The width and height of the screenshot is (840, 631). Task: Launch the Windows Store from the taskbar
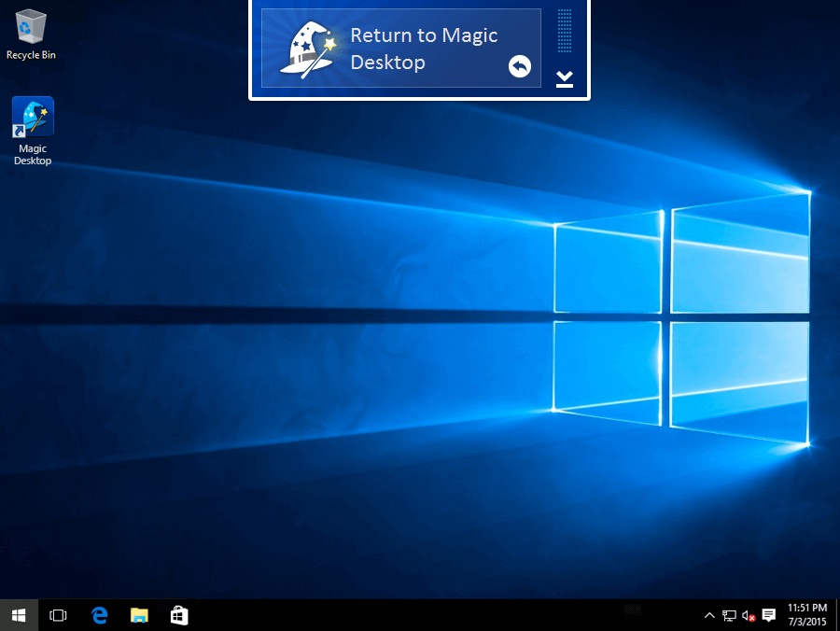tap(179, 615)
